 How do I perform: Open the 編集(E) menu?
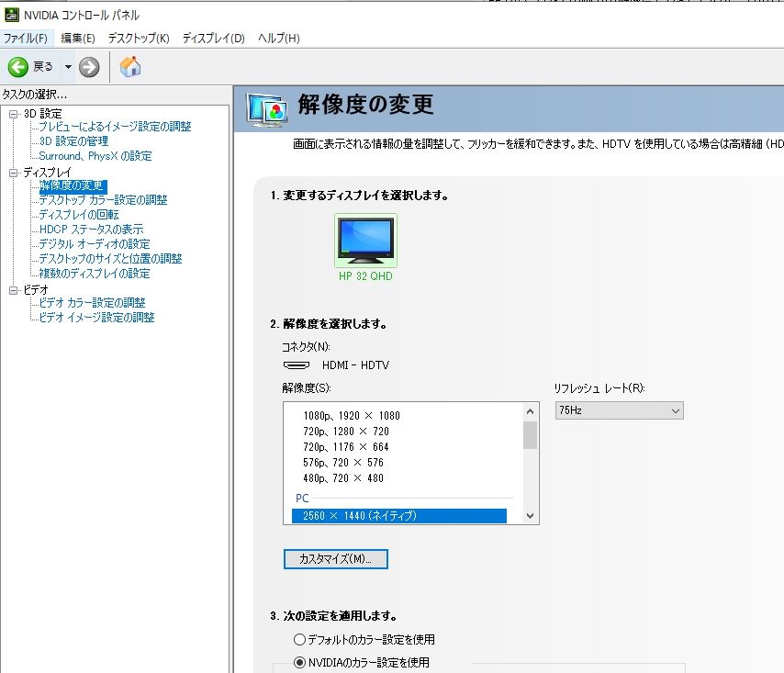tap(77, 38)
